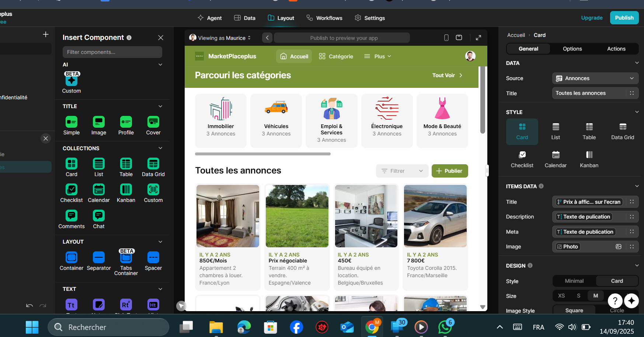Expand the app preview to fullscreen
The width and height of the screenshot is (644, 337).
(x=478, y=38)
